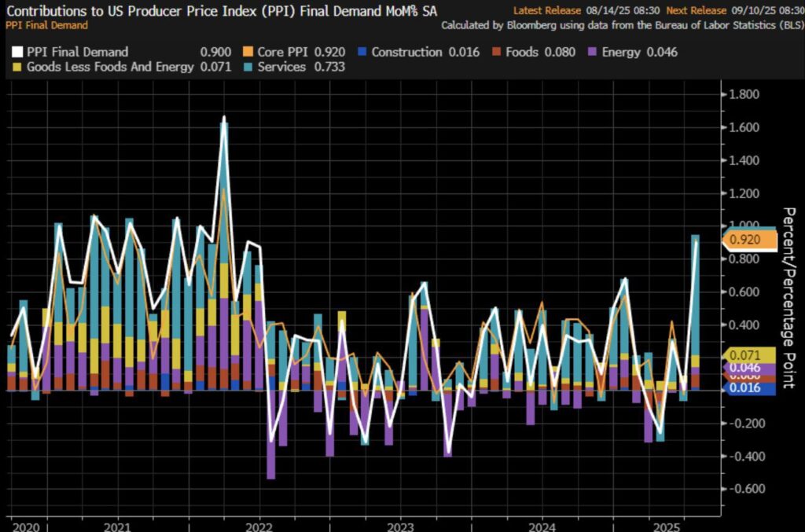Click the red-brown Foods legend swatch
The width and height of the screenshot is (805, 532).
(496, 52)
